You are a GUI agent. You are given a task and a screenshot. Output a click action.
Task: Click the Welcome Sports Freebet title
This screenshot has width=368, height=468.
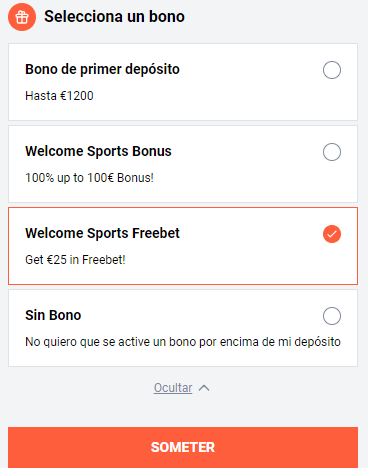102,233
